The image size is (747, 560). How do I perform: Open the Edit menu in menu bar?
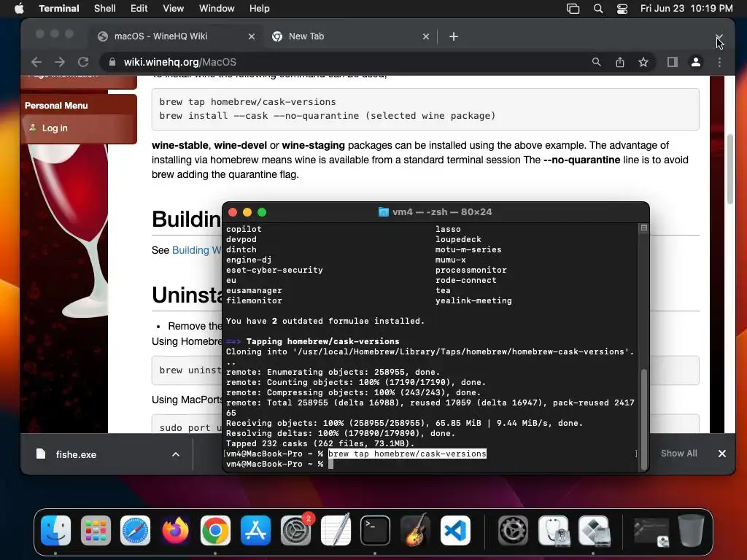coord(139,9)
